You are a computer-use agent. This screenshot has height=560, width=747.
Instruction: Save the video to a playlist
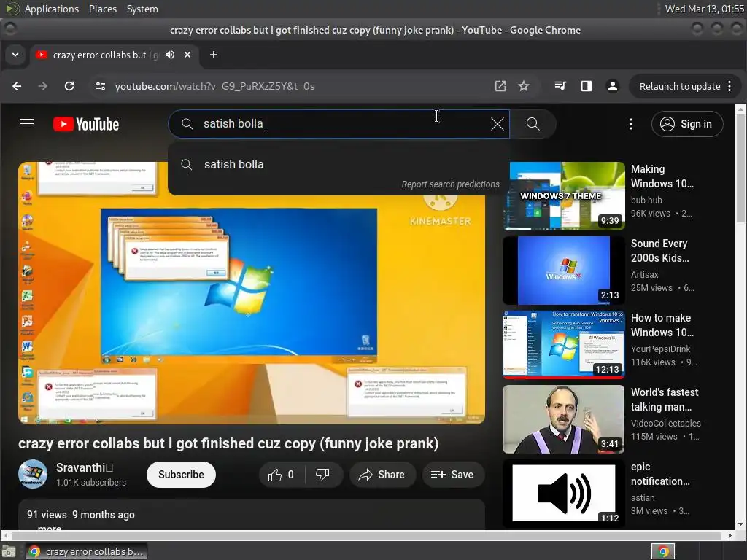pyautogui.click(x=452, y=475)
